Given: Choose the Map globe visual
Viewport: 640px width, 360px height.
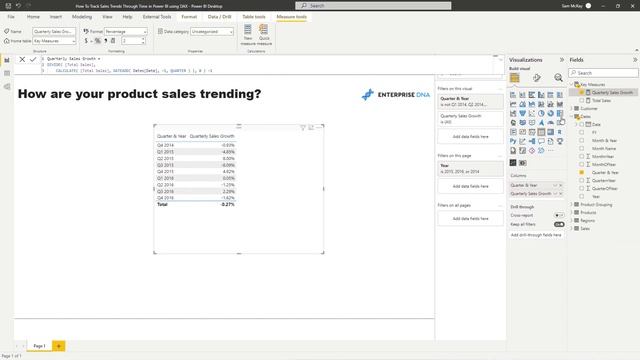Looking at the screenshot, I should (x=513, y=123).
